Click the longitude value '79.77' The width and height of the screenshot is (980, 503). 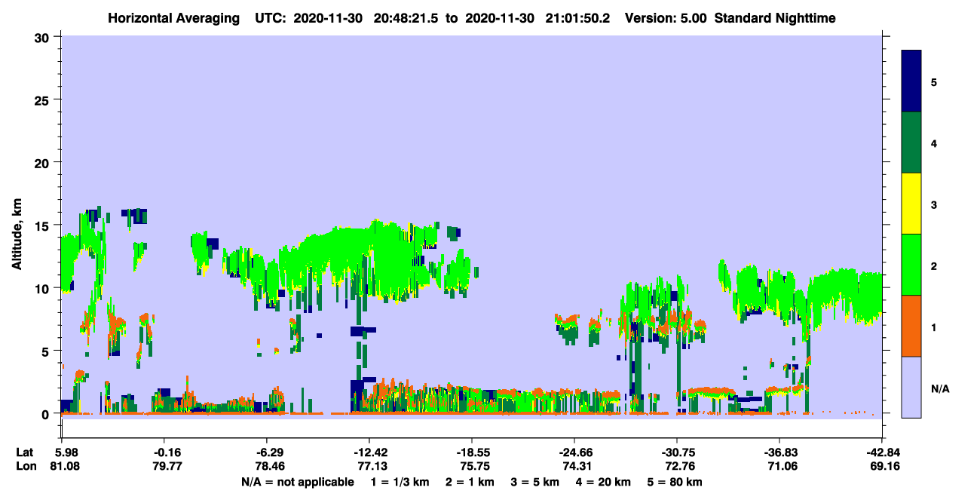click(168, 466)
